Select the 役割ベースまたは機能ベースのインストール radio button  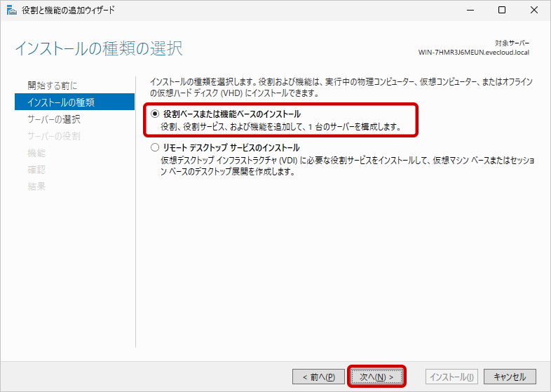click(155, 114)
